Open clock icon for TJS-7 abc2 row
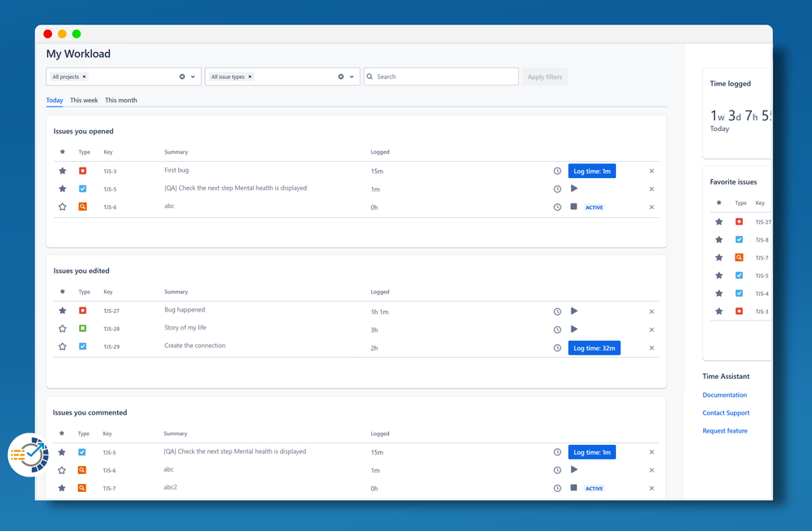Screen dimensions: 812x531 point(557,488)
